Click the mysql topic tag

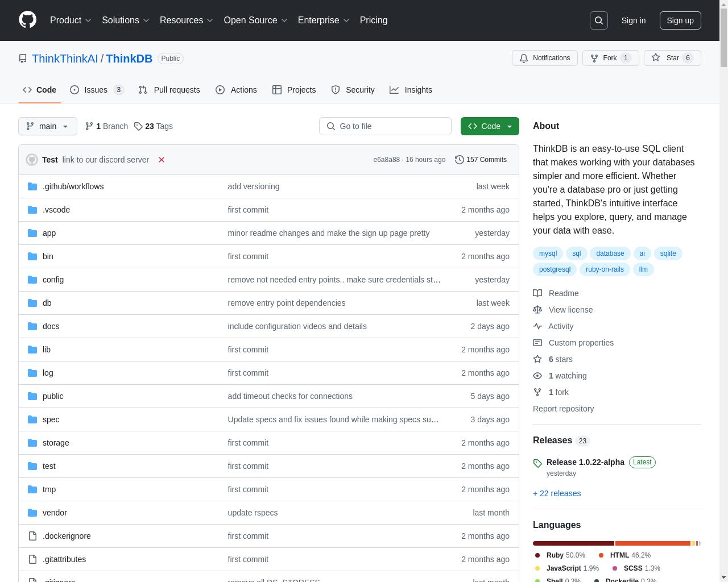click(x=548, y=253)
